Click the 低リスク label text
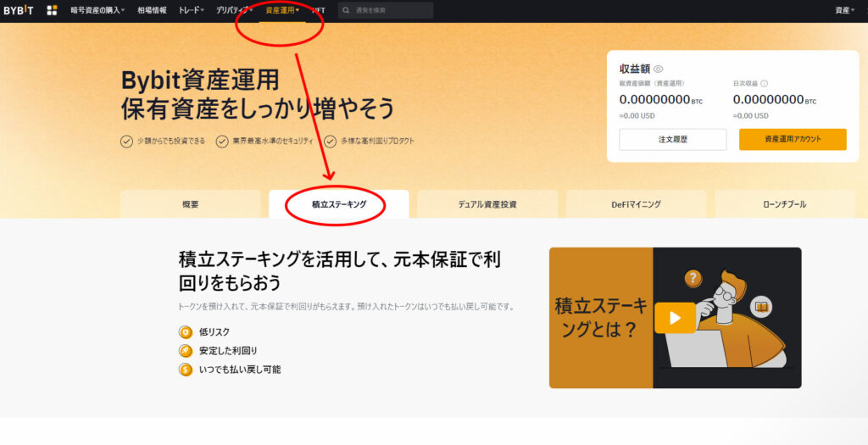This screenshot has height=445, width=868. [214, 332]
